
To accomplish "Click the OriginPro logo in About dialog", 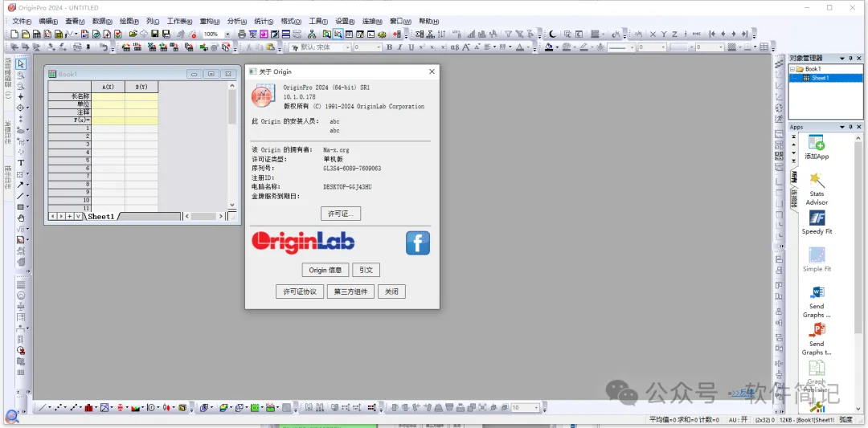I will click(x=263, y=96).
